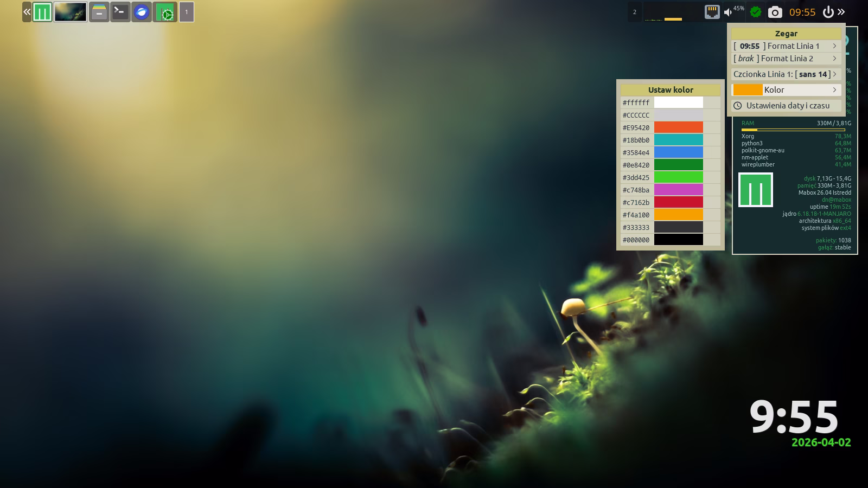Screen dimensions: 868x488
Task: Click the volume speaker icon
Action: 728,12
